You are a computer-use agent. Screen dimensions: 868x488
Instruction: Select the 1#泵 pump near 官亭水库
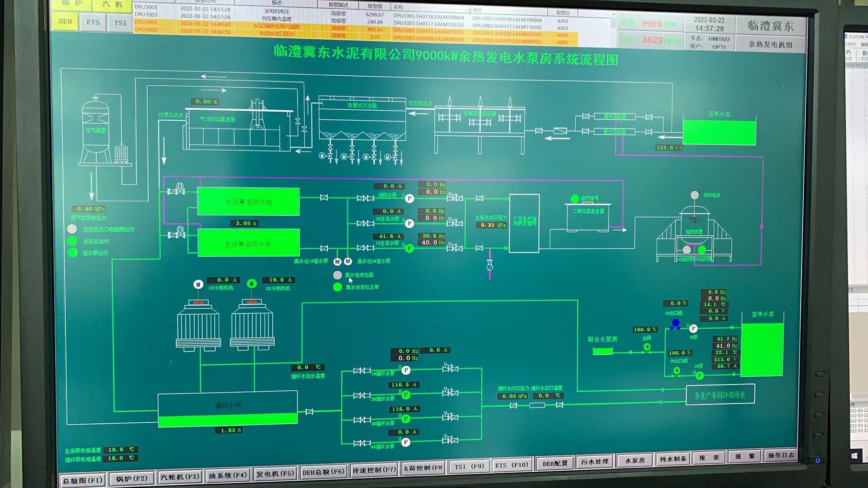(x=693, y=329)
